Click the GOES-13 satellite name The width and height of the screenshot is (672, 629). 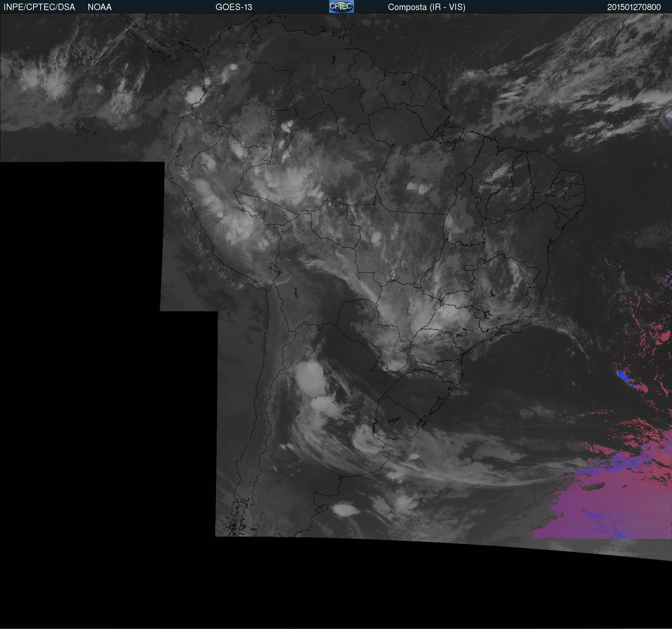tap(234, 7)
